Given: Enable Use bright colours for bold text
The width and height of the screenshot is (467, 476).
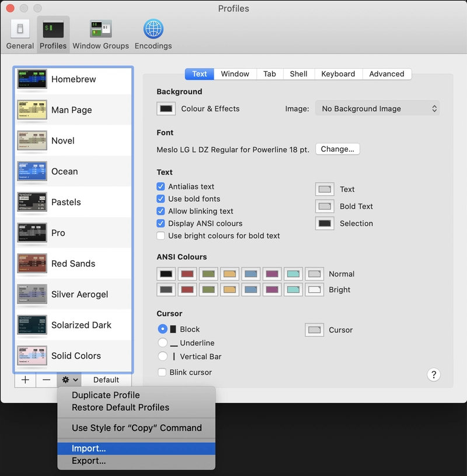Looking at the screenshot, I should point(161,236).
